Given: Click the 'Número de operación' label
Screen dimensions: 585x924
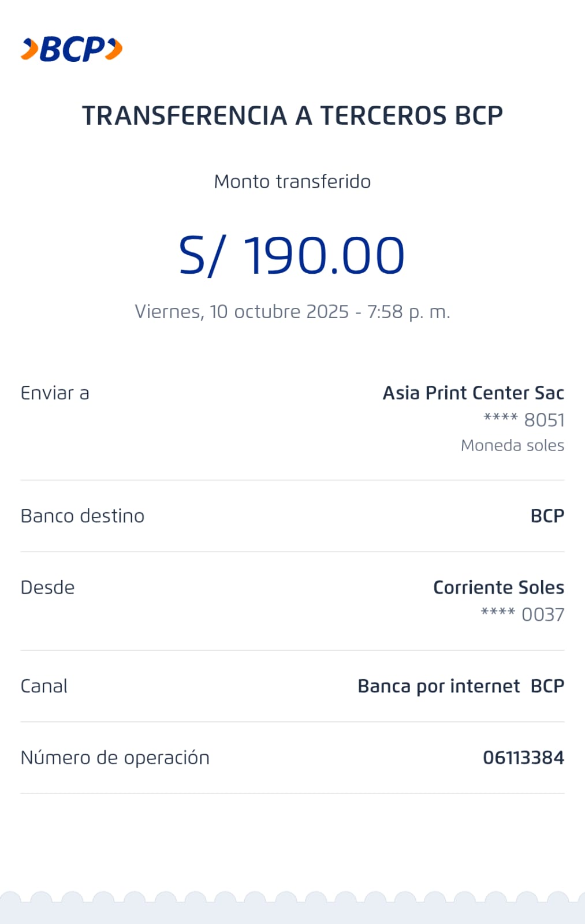Looking at the screenshot, I should 115,758.
